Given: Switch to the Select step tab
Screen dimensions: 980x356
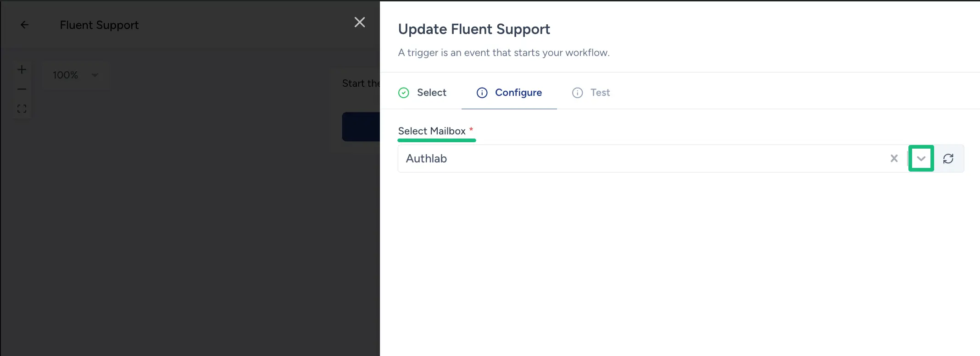Looking at the screenshot, I should coord(431,93).
